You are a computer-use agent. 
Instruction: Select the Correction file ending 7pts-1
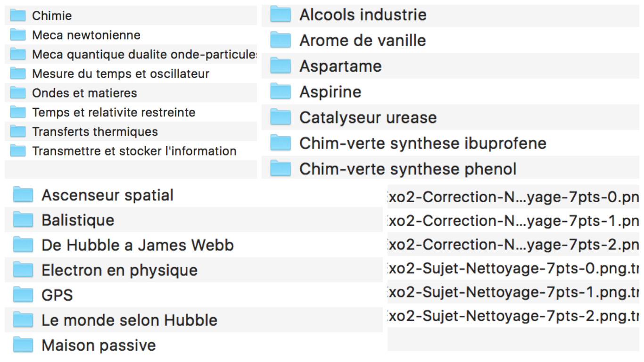pos(513,221)
